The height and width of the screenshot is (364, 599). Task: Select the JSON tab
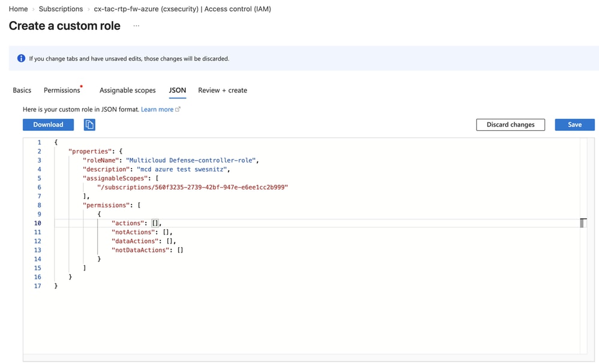(x=177, y=90)
